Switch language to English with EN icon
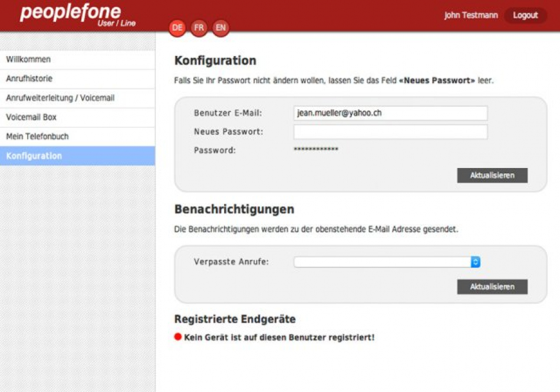Viewport: 560px width, 392px height. coord(220,28)
